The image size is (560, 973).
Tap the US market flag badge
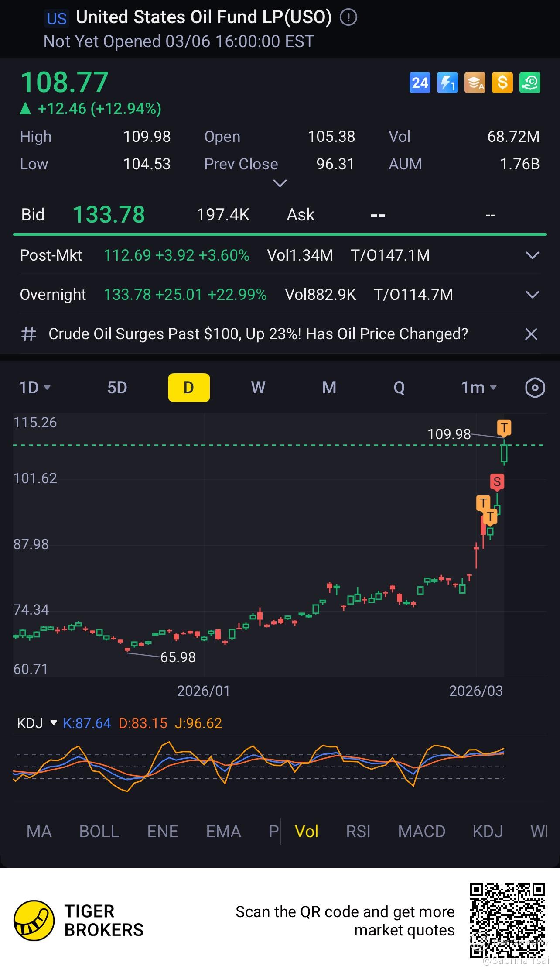(57, 19)
